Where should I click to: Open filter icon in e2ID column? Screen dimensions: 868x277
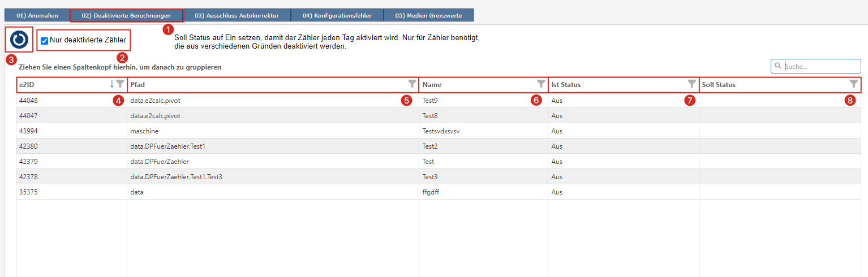120,84
